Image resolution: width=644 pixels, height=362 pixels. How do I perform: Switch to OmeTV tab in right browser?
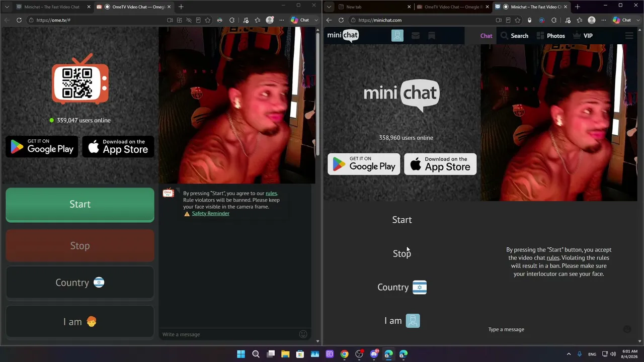coord(453,7)
